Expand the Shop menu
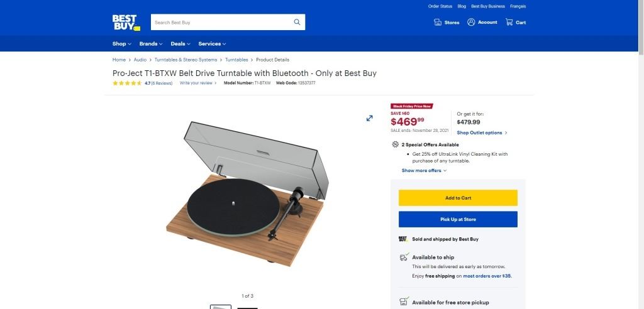The width and height of the screenshot is (644, 309). 122,44
